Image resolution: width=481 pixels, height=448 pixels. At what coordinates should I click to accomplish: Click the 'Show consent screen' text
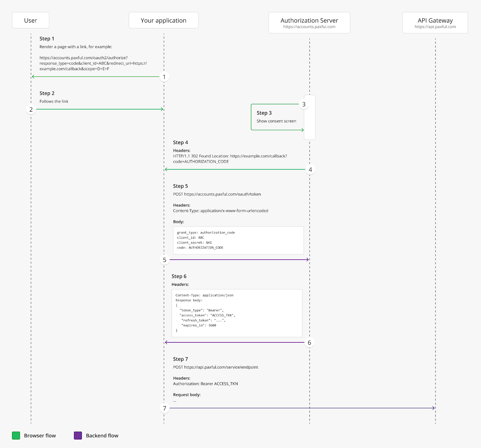click(276, 121)
